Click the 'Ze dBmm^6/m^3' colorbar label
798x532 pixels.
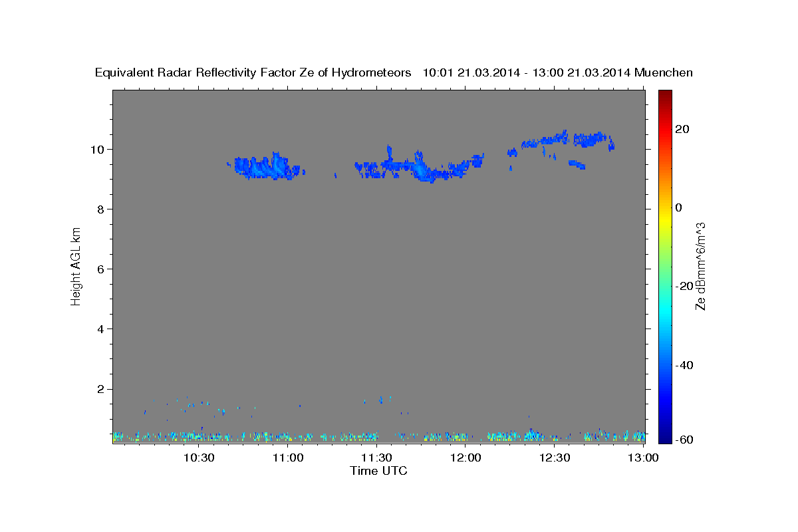[700, 266]
